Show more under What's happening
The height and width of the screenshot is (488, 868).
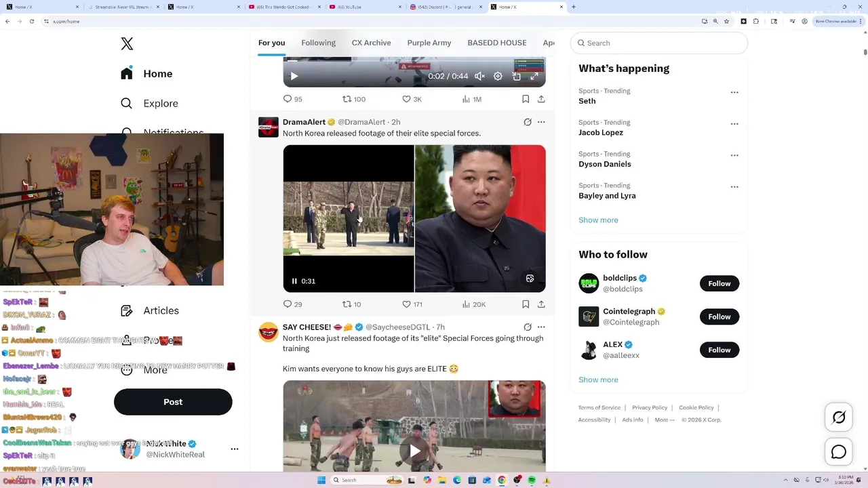click(598, 220)
